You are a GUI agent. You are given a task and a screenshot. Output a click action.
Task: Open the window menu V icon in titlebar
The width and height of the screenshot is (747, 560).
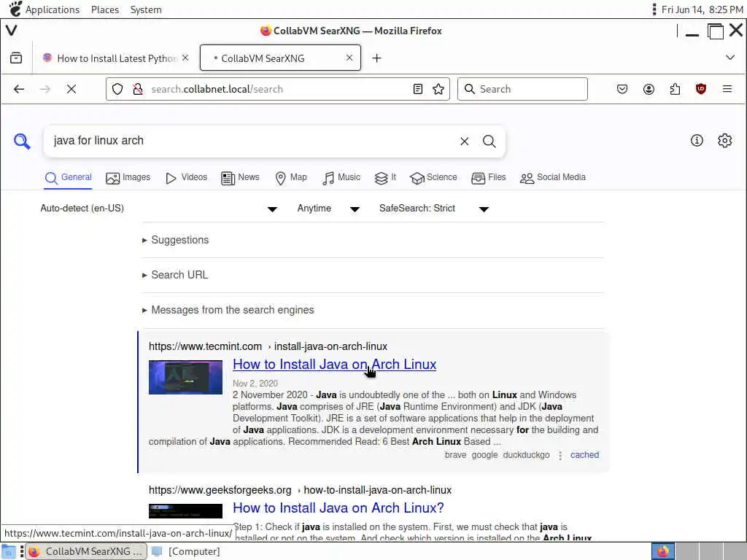[12, 31]
